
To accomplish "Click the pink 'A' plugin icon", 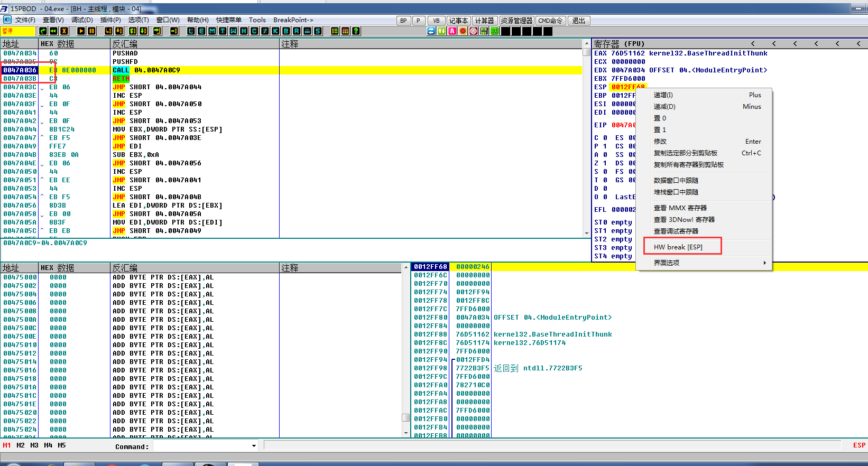I will (452, 31).
